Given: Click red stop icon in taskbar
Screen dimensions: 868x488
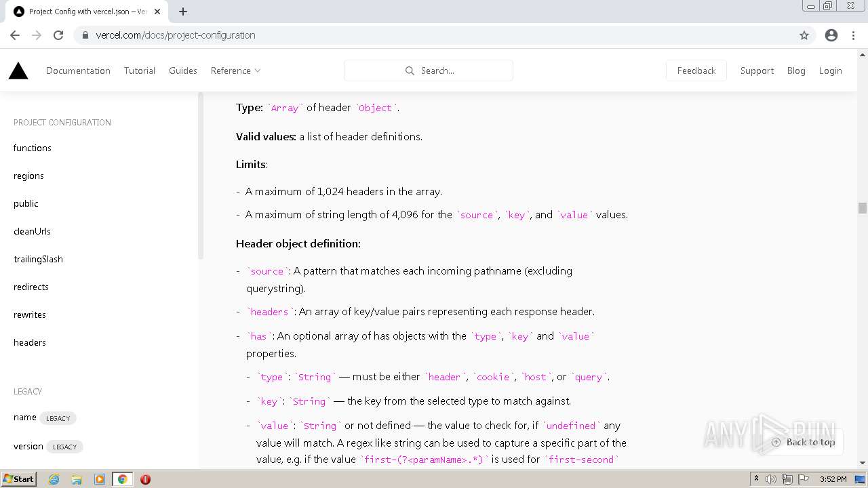Looking at the screenshot, I should click(x=145, y=479).
